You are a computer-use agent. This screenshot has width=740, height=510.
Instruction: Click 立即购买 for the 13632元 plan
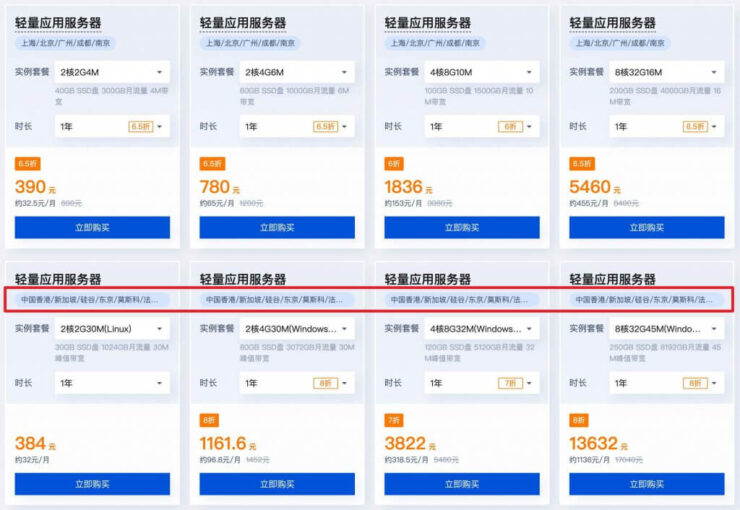[x=647, y=484]
